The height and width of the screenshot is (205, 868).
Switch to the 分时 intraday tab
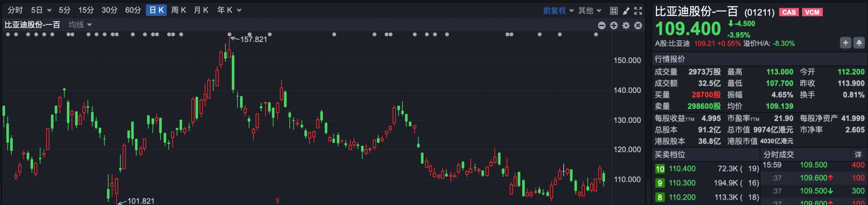15,10
